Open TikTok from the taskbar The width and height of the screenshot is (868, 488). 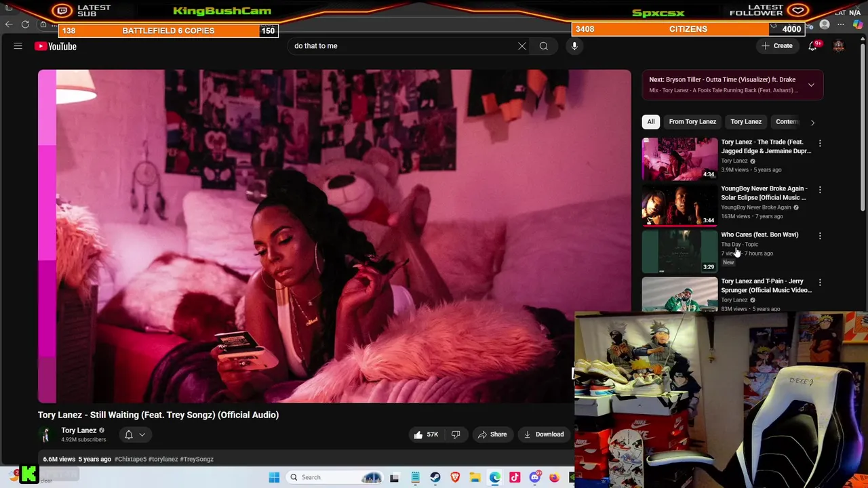click(515, 477)
